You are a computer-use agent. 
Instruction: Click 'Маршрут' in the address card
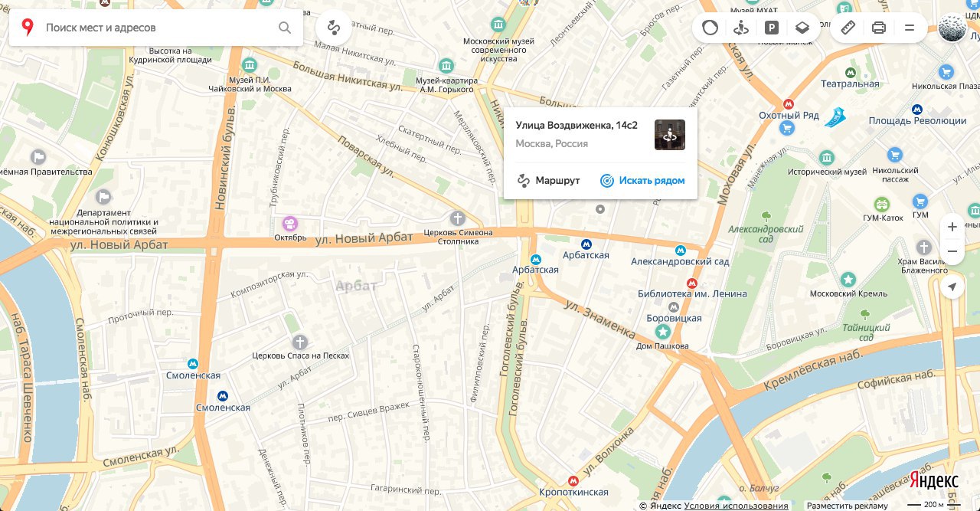(549, 181)
